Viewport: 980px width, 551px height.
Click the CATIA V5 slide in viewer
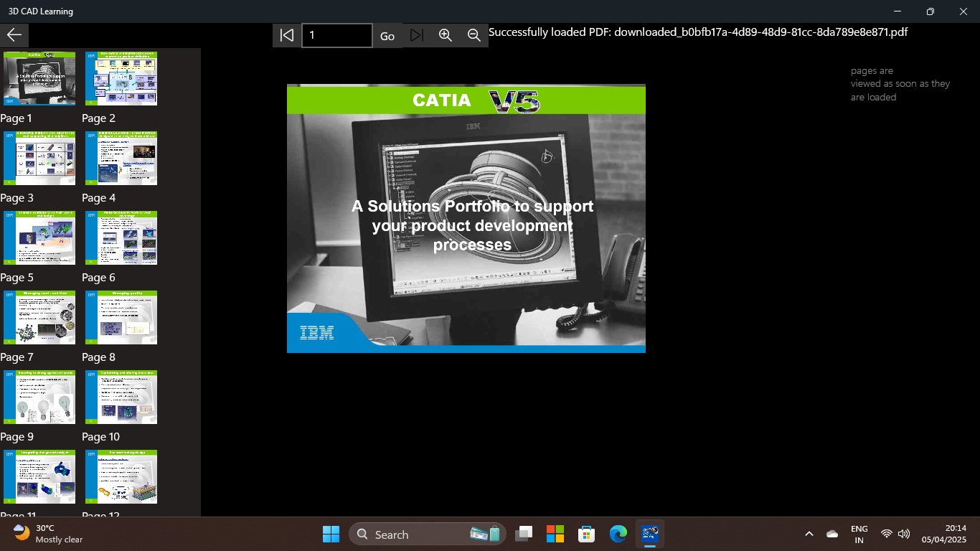point(466,218)
